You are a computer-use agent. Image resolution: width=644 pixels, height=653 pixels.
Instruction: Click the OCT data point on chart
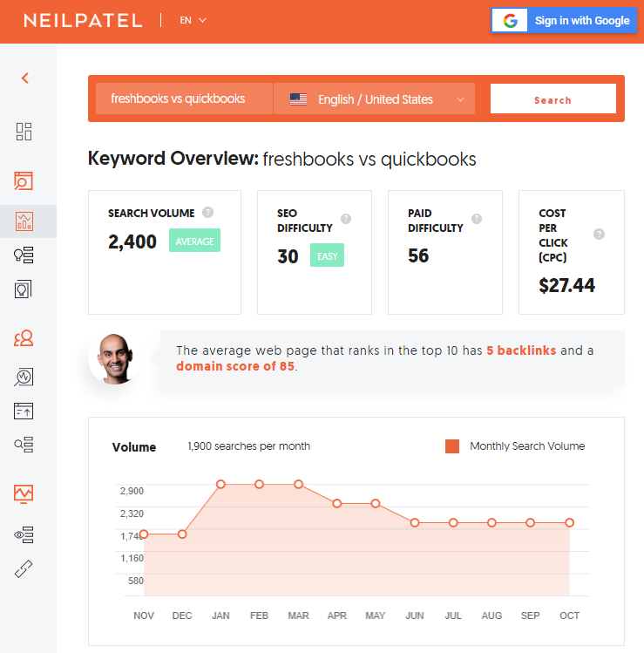[x=569, y=522]
